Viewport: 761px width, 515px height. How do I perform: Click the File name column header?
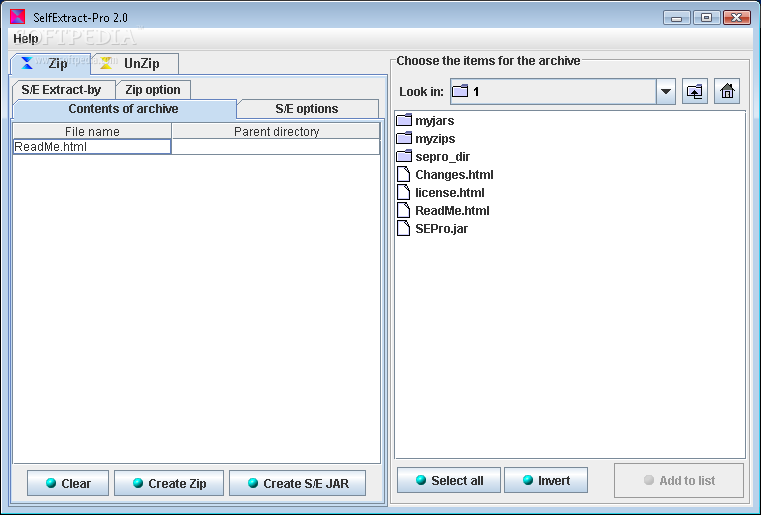click(92, 132)
